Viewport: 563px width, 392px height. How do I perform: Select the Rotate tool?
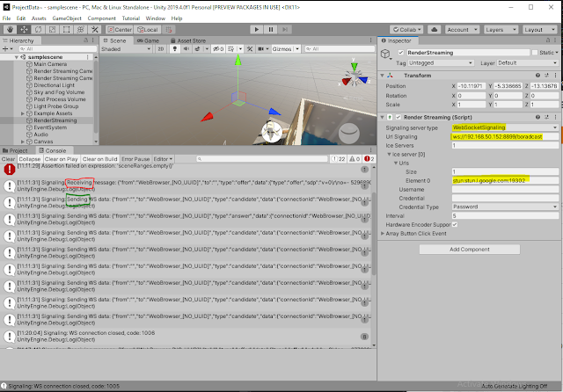coord(38,29)
